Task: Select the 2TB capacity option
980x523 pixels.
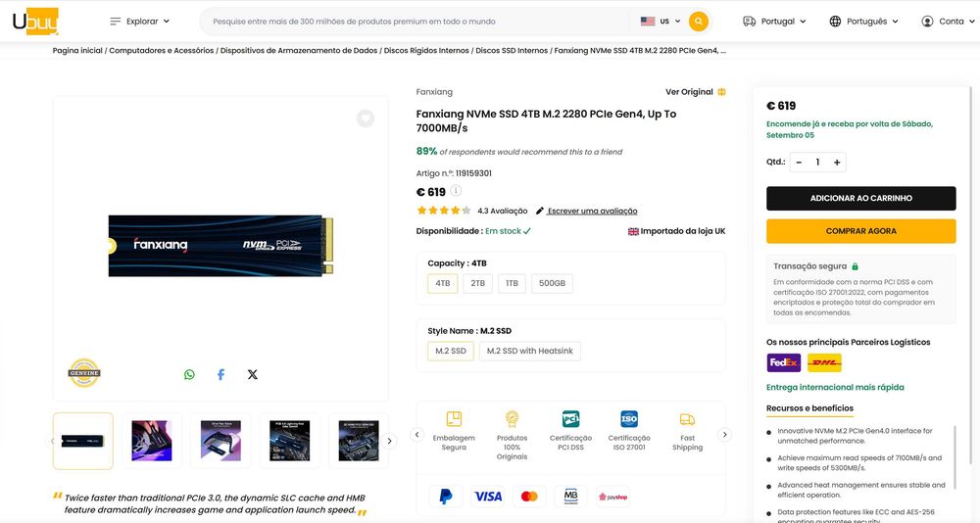Action: pyautogui.click(x=477, y=283)
